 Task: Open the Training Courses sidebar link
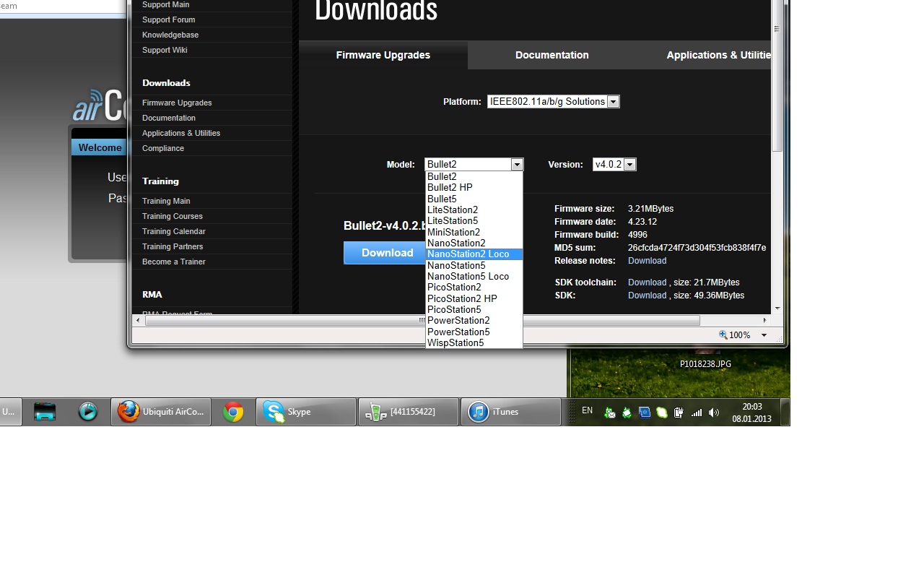point(173,216)
